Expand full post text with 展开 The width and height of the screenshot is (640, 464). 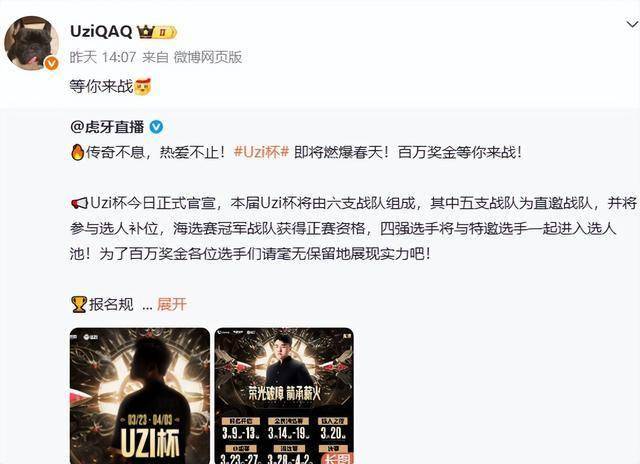click(171, 304)
